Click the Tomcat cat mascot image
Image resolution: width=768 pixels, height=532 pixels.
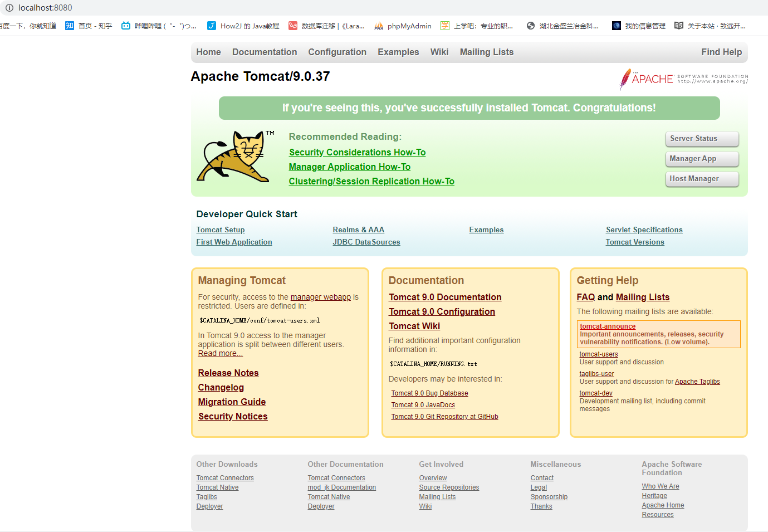point(235,157)
